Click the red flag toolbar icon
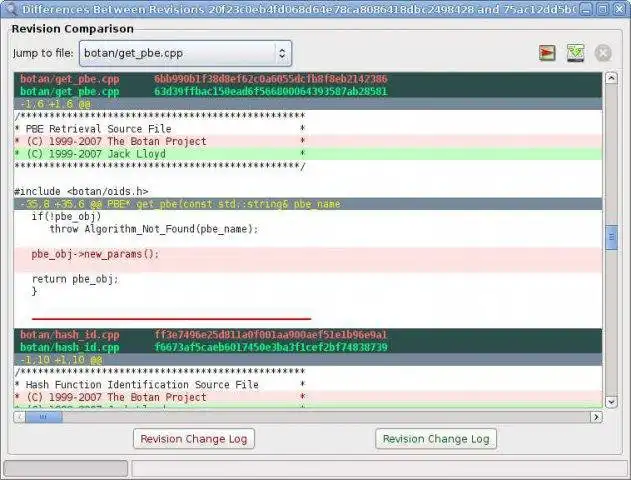This screenshot has height=480, width=631. pos(547,53)
